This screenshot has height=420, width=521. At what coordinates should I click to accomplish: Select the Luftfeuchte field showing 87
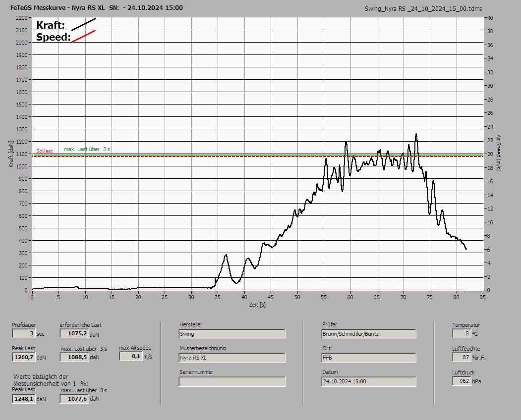(462, 357)
